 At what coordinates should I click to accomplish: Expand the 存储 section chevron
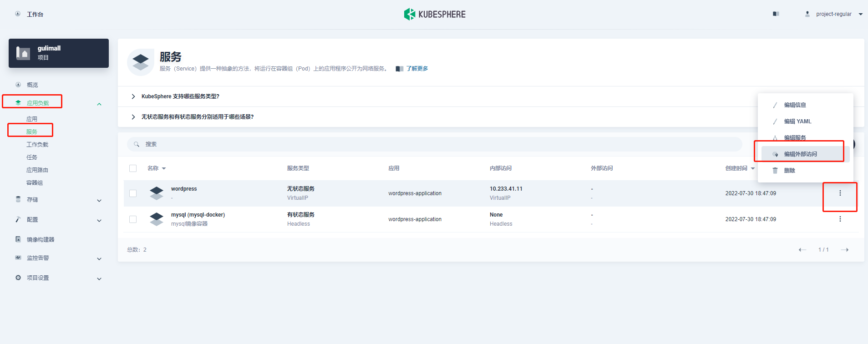click(99, 201)
